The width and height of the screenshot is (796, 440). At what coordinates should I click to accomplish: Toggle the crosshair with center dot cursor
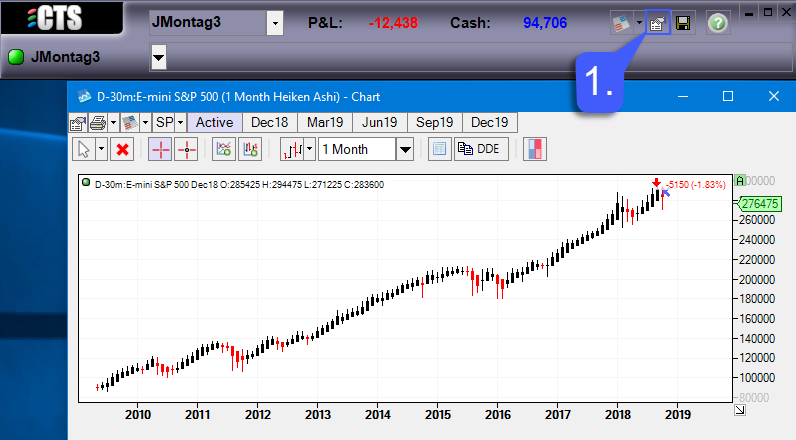click(186, 150)
